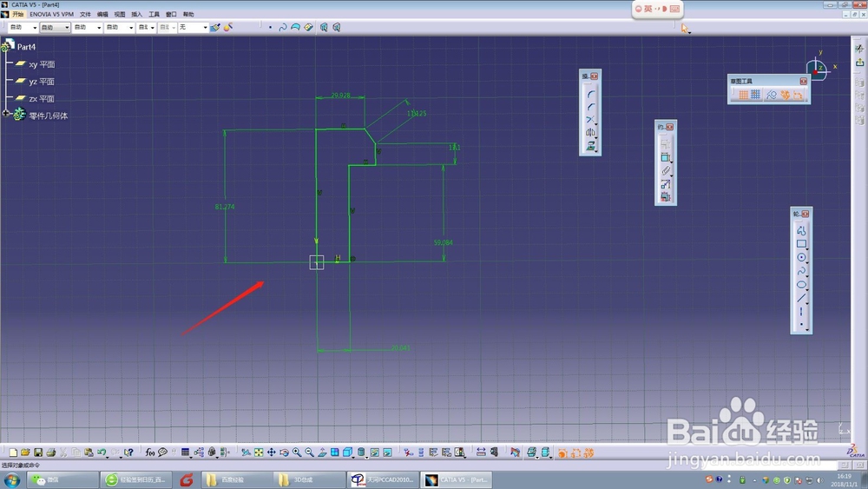The image size is (868, 489).
Task: Select the Rectangle sketch tool
Action: click(801, 244)
